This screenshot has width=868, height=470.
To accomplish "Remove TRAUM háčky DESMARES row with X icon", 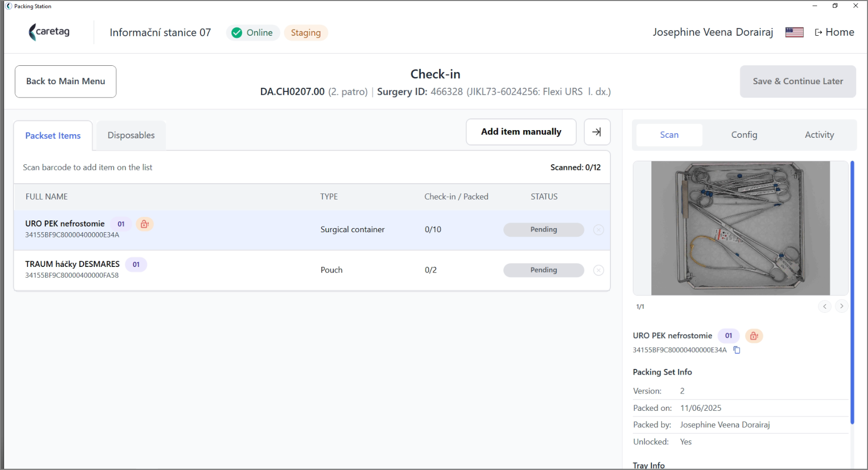I will (x=599, y=270).
